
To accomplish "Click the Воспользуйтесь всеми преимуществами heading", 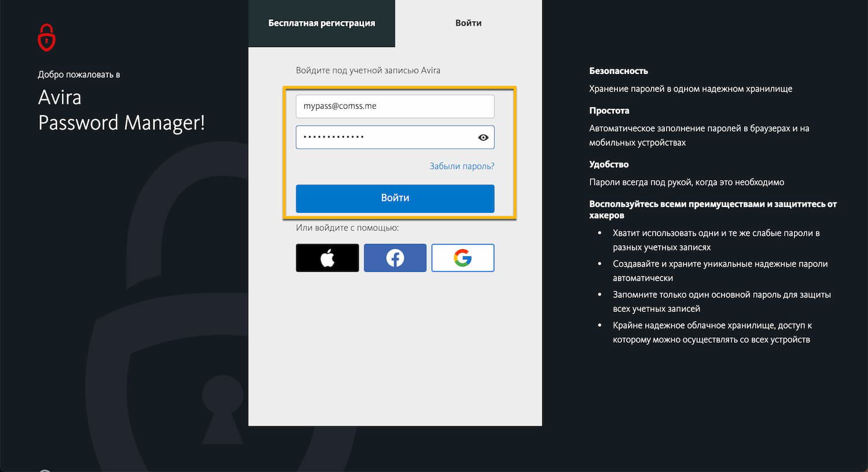I will tap(713, 209).
